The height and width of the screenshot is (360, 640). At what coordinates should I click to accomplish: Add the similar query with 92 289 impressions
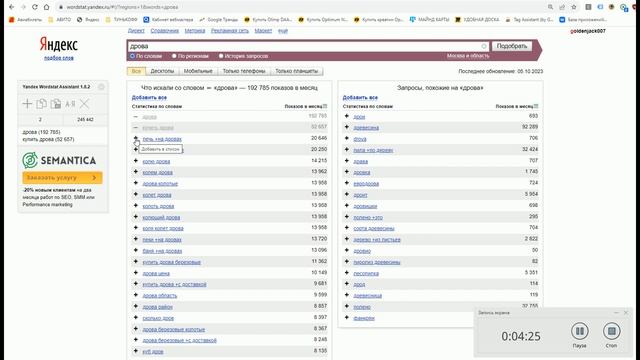pyautogui.click(x=347, y=127)
